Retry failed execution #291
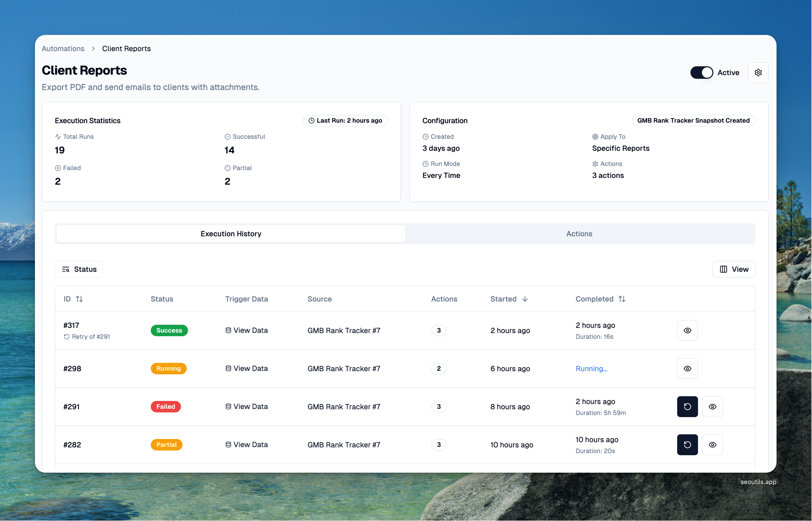This screenshot has height=521, width=812. pyautogui.click(x=687, y=406)
